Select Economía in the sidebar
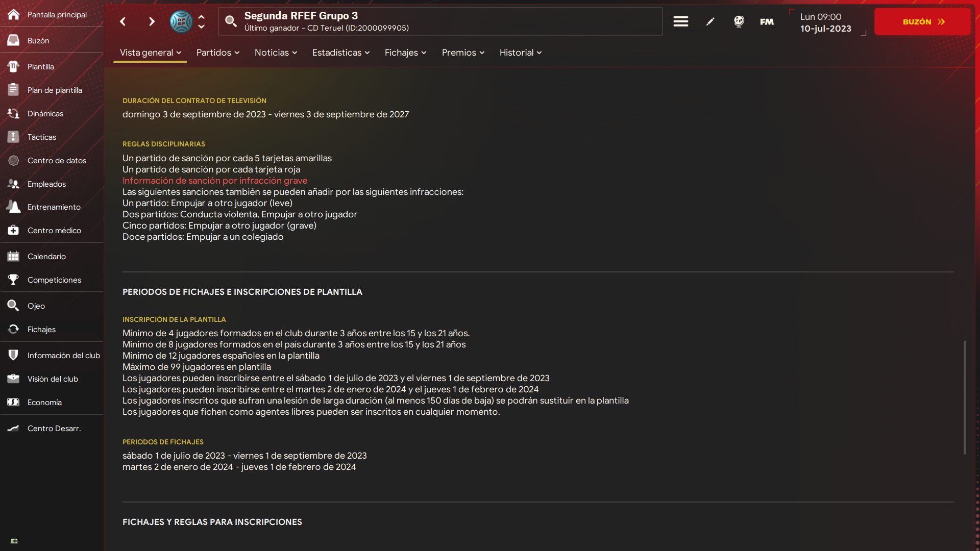Screen dimensions: 980x551 44,402
